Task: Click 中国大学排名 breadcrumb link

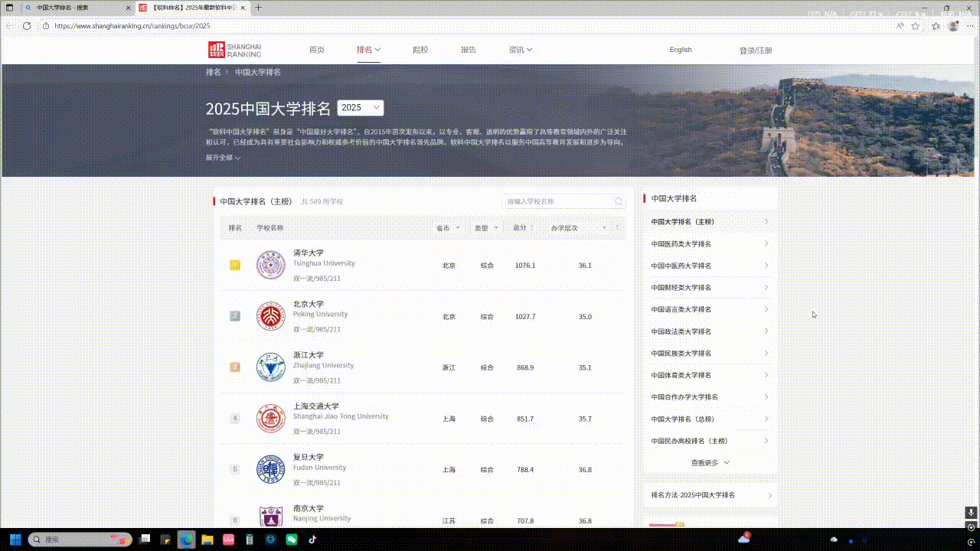Action: [x=258, y=72]
